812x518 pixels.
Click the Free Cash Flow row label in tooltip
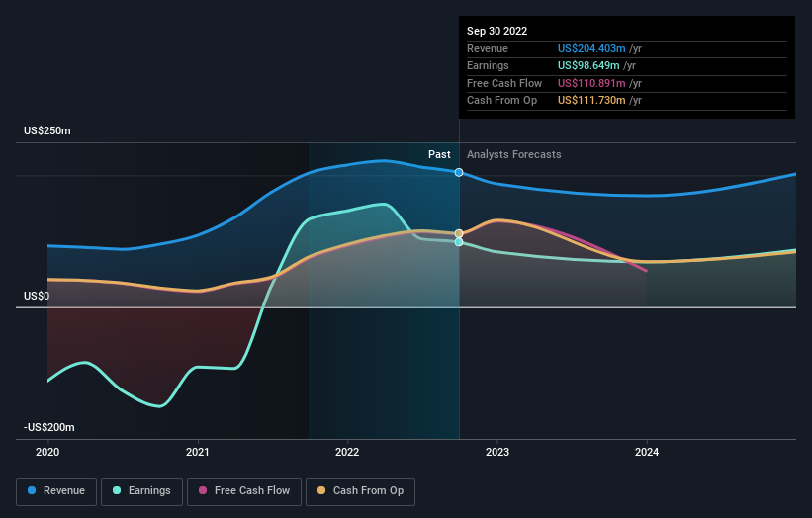pyautogui.click(x=504, y=83)
